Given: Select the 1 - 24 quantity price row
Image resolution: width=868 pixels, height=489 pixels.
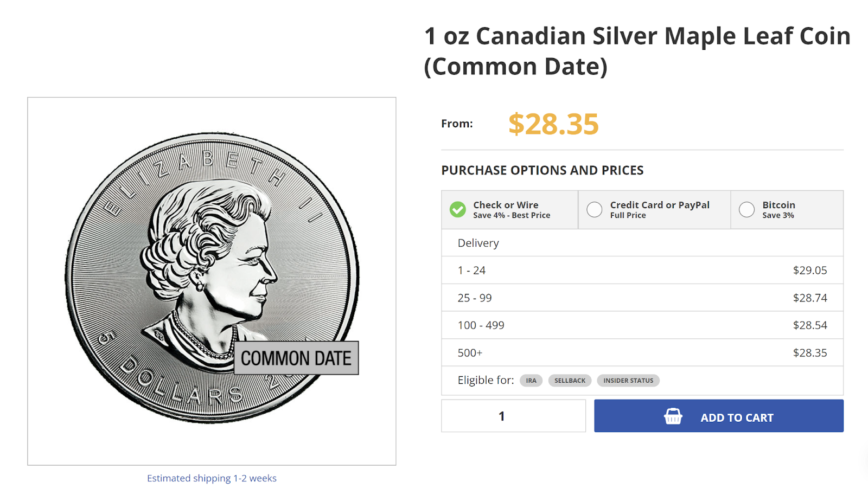Looking at the screenshot, I should (x=642, y=270).
